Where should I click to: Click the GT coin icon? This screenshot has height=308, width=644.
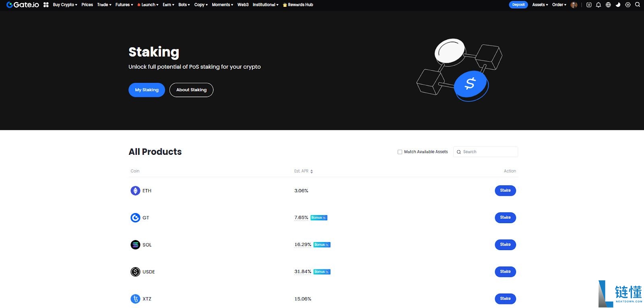pyautogui.click(x=135, y=218)
